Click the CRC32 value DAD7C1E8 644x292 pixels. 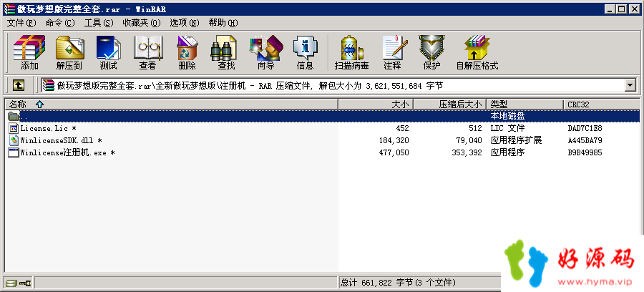coord(585,129)
